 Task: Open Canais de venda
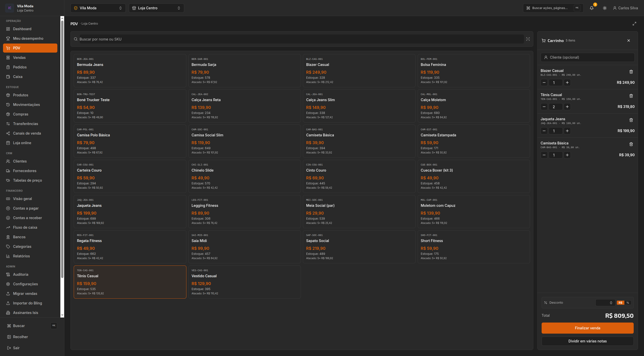(x=30, y=133)
